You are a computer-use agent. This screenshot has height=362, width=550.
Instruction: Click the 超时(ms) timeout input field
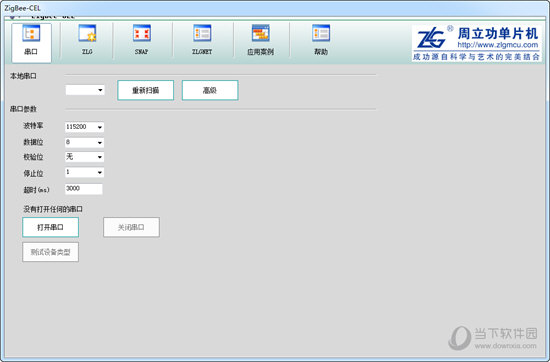click(x=84, y=189)
